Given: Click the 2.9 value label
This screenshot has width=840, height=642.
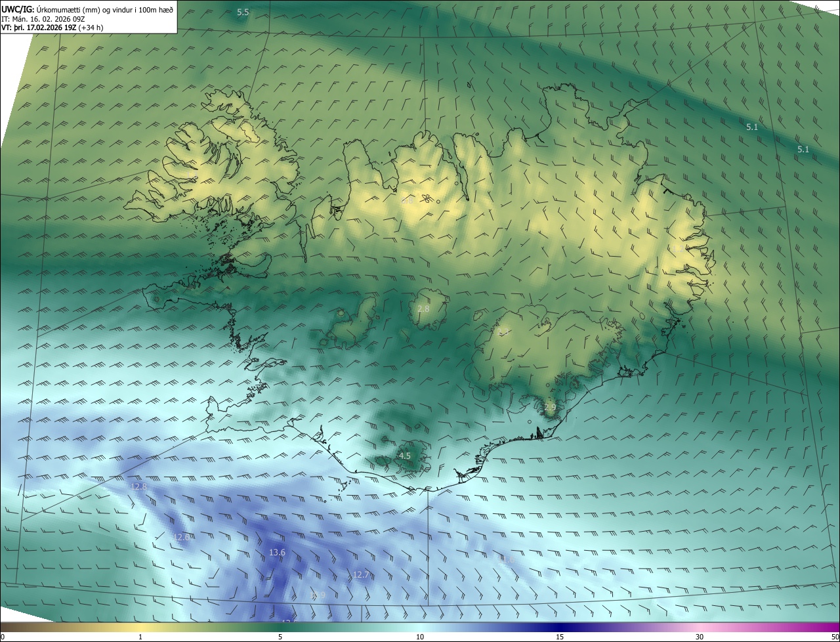Looking at the screenshot, I should click(550, 408).
